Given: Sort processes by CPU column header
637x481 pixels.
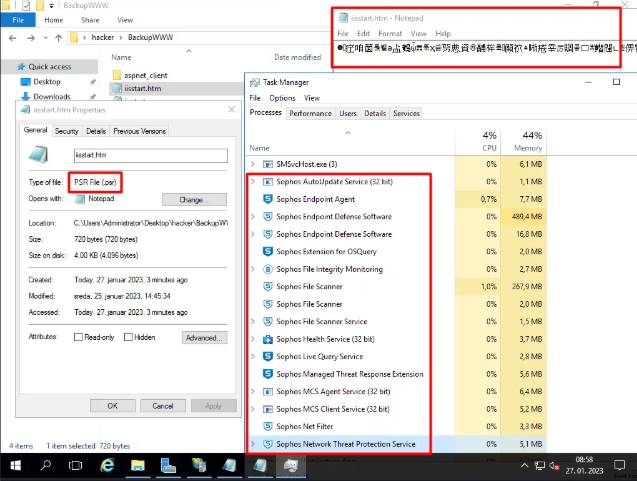Looking at the screenshot, I should pos(478,141).
